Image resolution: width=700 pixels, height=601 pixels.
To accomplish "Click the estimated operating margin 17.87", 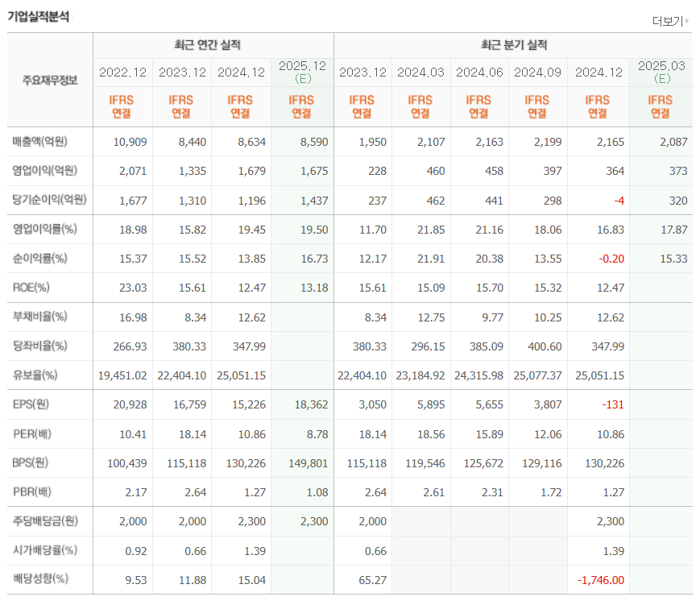I will pos(674,230).
